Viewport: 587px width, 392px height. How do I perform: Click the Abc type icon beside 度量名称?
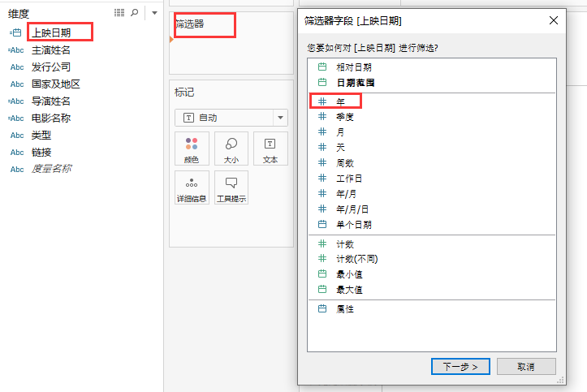[x=17, y=170]
